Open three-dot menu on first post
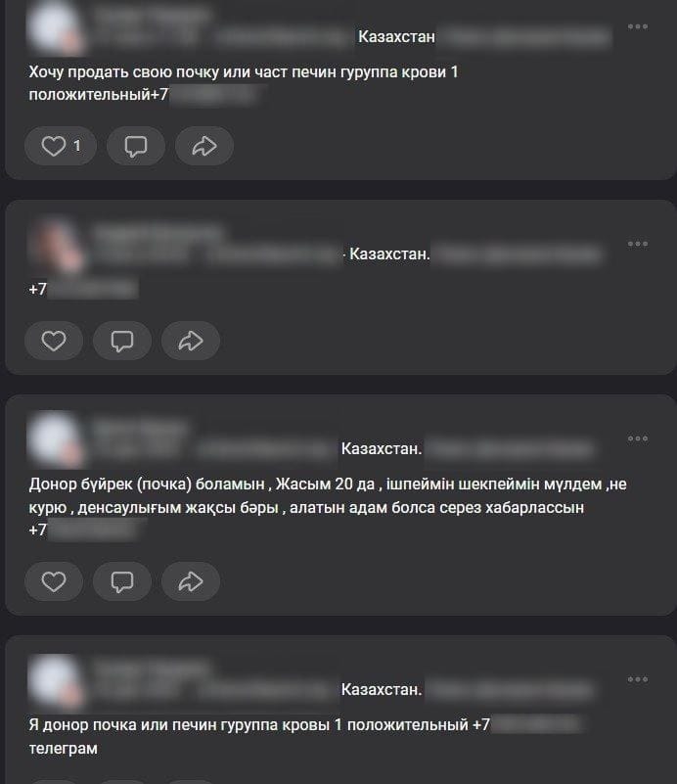Screen dimensions: 677x784 click(x=638, y=26)
